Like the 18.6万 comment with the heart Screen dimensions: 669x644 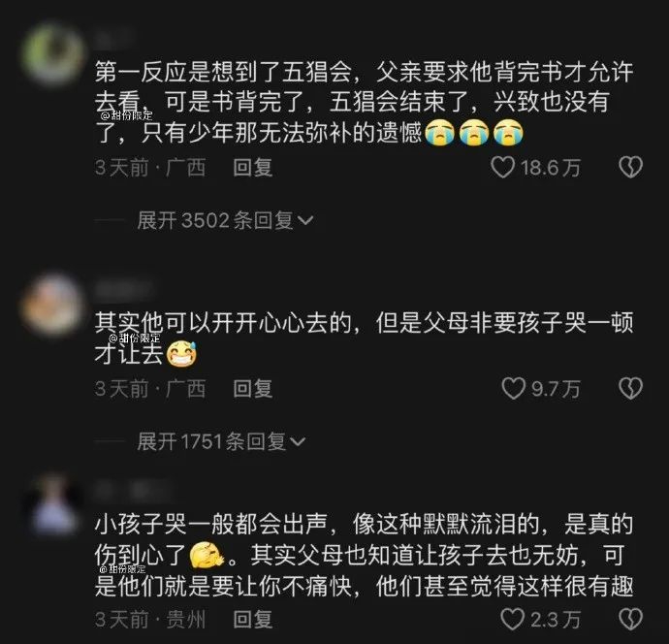(x=502, y=167)
